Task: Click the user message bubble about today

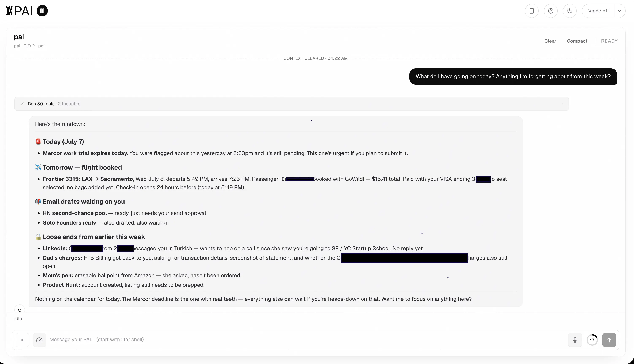Action: click(513, 77)
